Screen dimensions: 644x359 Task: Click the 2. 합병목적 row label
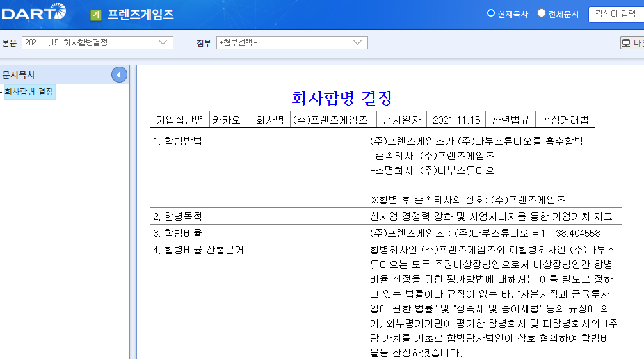pos(177,216)
